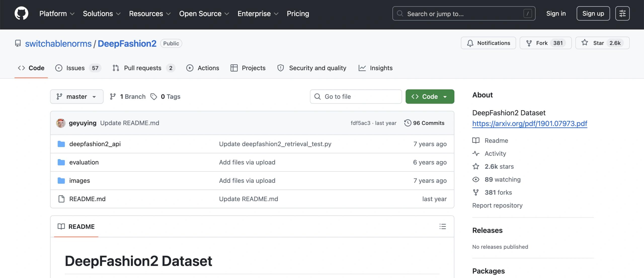Viewport: 644px width, 278px height.
Task: Open the Resources dropdown
Action: [x=150, y=14]
